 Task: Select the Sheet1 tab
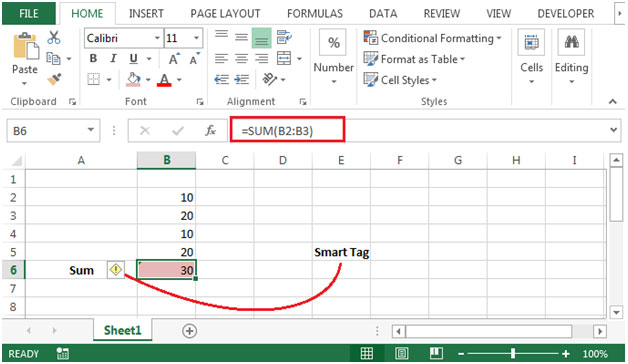pyautogui.click(x=123, y=330)
